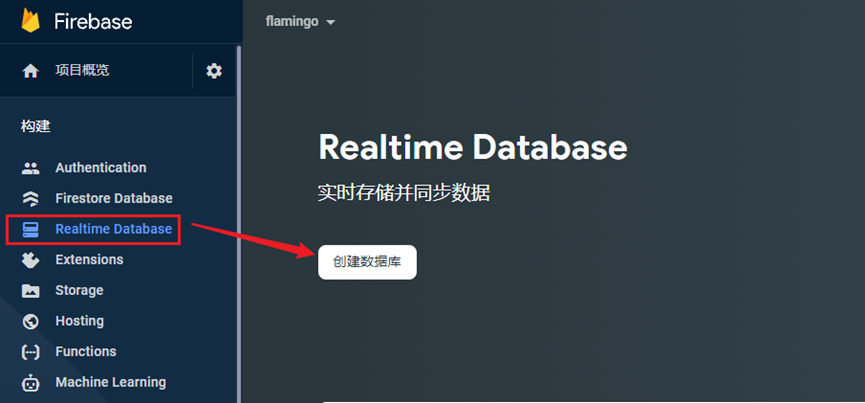Image resolution: width=865 pixels, height=403 pixels.
Task: Click the Realtime Database heading
Action: pos(473,148)
